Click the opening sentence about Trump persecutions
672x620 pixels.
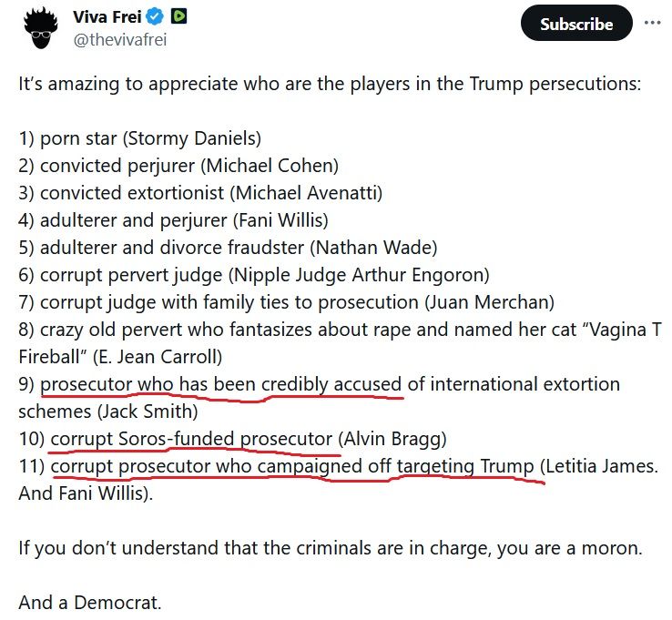[x=330, y=83]
